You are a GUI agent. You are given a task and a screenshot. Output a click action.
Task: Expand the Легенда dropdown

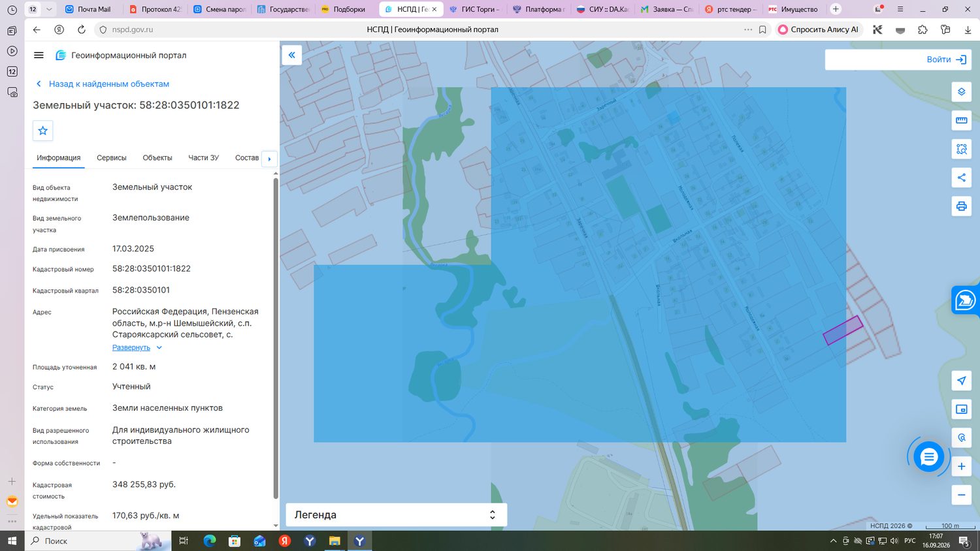click(x=397, y=515)
